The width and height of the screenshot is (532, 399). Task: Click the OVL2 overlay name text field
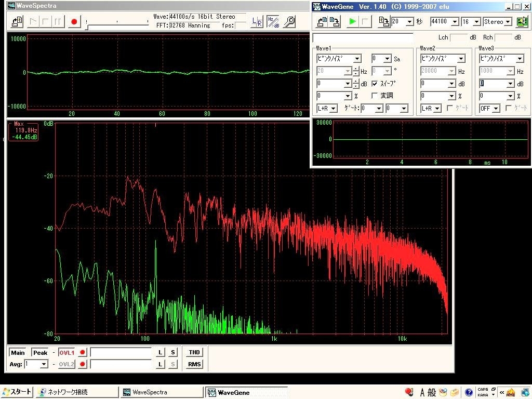tap(121, 364)
